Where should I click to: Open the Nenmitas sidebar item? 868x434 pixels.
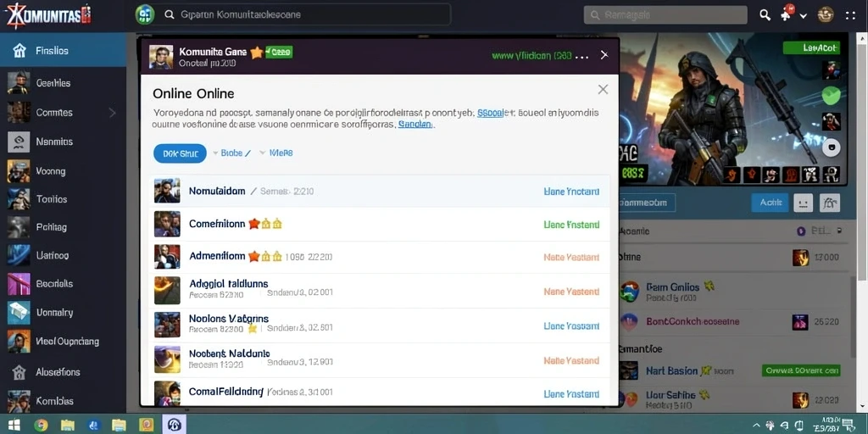[x=63, y=142]
